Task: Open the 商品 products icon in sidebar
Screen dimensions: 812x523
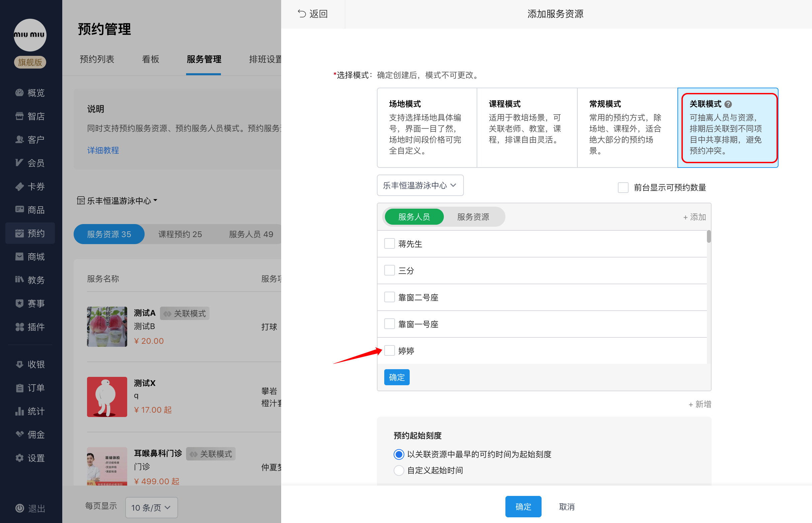Action: [x=19, y=210]
